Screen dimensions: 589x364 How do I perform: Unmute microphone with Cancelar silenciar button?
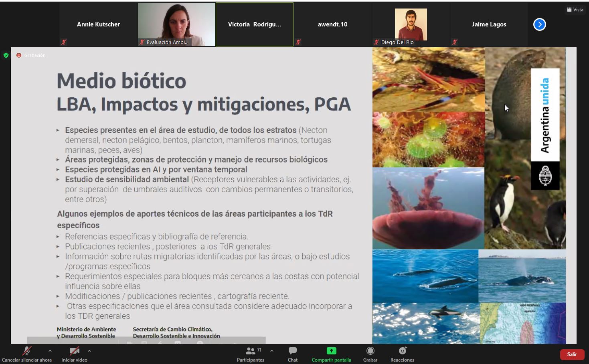[26, 354]
